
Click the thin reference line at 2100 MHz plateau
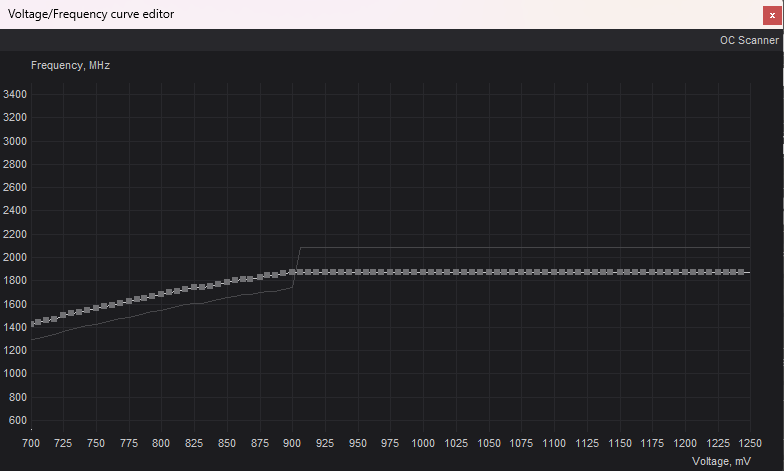point(520,247)
